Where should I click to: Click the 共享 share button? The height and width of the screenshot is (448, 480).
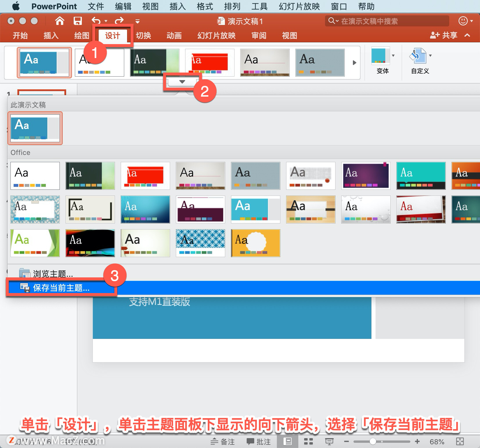(443, 35)
